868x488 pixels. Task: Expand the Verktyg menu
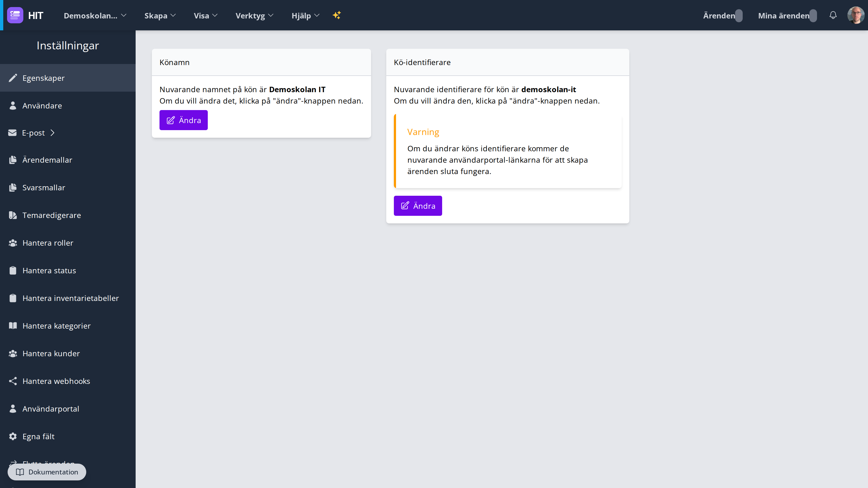tap(254, 15)
